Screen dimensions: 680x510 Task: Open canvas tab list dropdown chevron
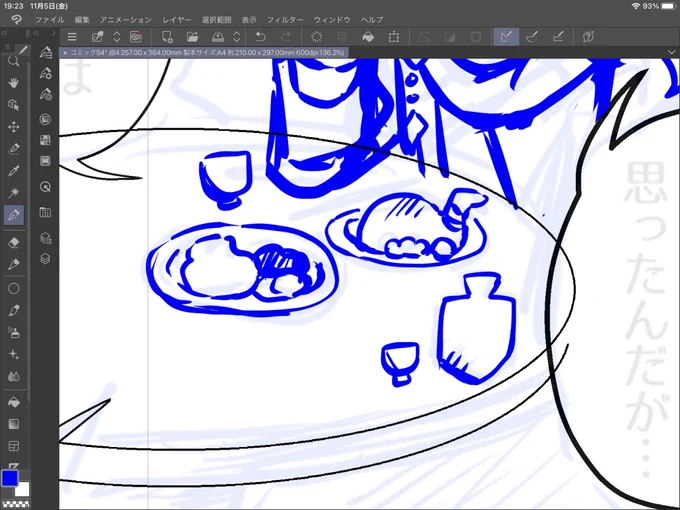click(671, 52)
